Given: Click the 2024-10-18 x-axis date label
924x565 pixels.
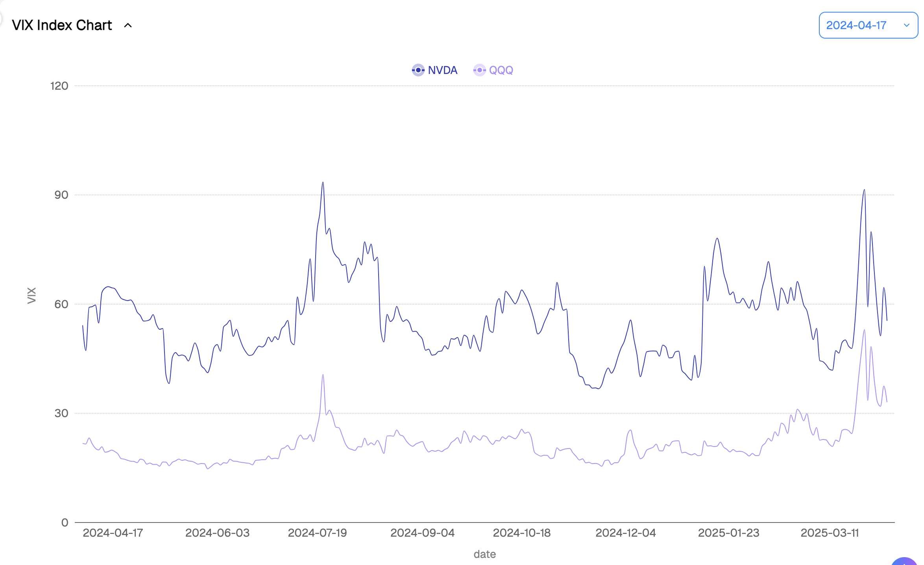Looking at the screenshot, I should (x=521, y=533).
